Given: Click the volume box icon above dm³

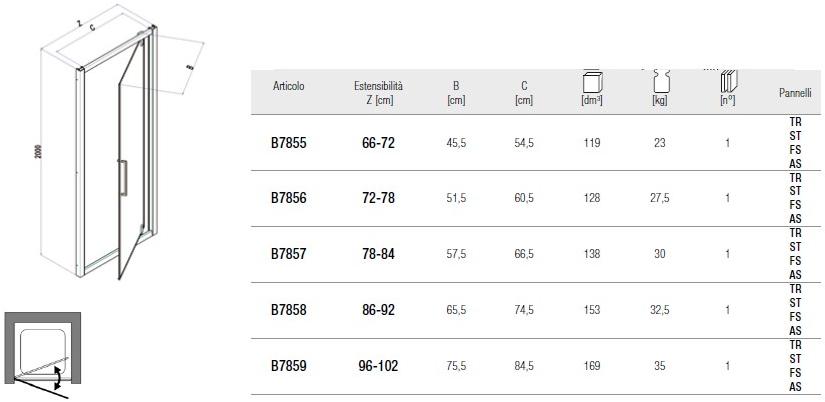Looking at the screenshot, I should (591, 83).
